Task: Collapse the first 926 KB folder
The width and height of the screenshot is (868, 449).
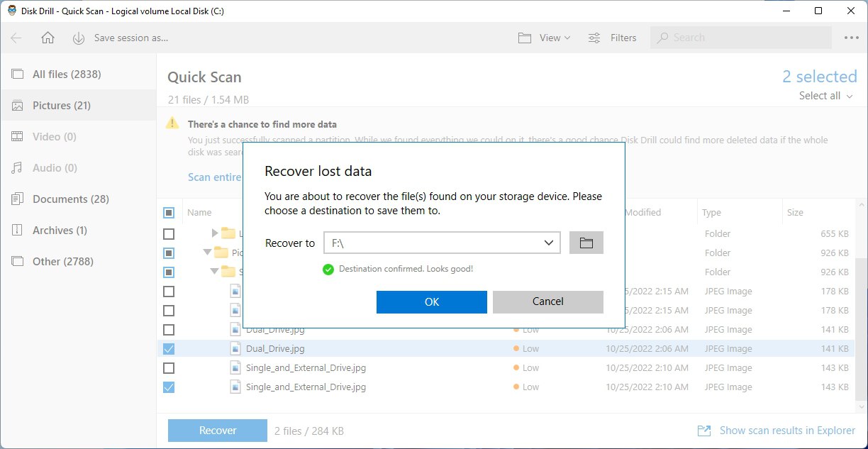Action: coord(208,253)
